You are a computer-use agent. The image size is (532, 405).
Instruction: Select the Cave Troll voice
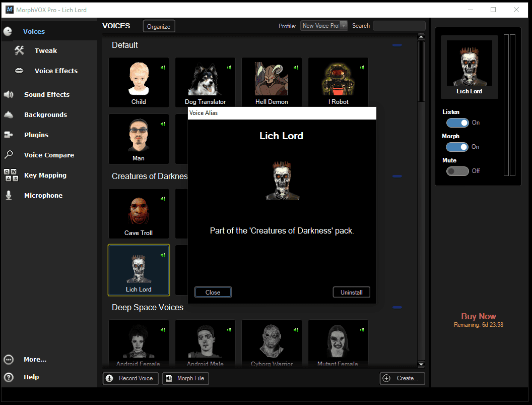139,214
